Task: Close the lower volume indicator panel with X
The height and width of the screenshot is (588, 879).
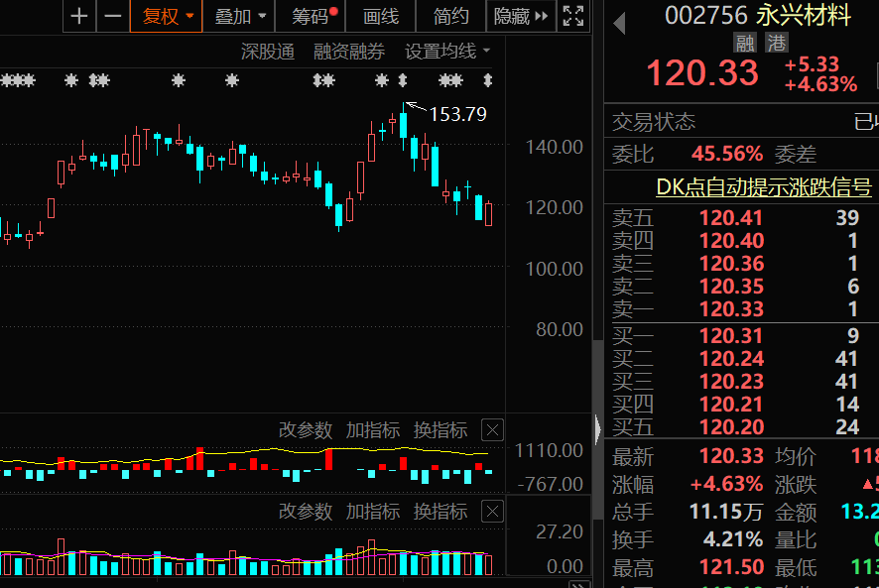Action: (492, 512)
